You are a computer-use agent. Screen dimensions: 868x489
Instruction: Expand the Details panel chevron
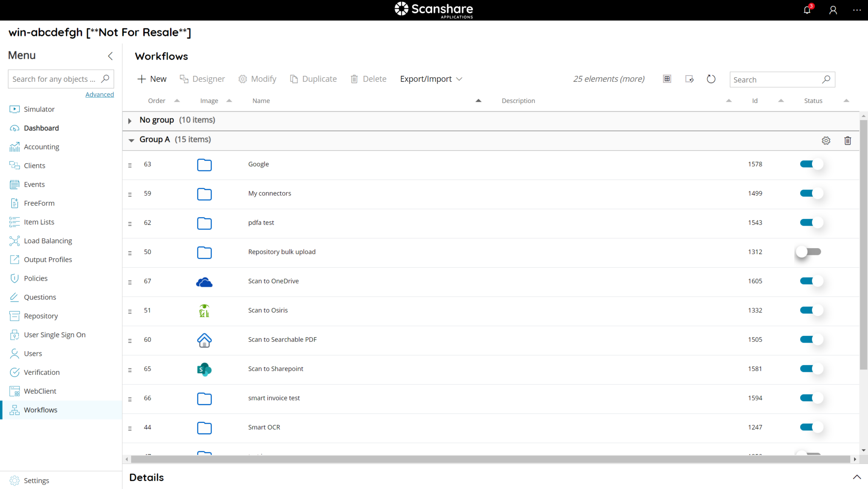(857, 477)
